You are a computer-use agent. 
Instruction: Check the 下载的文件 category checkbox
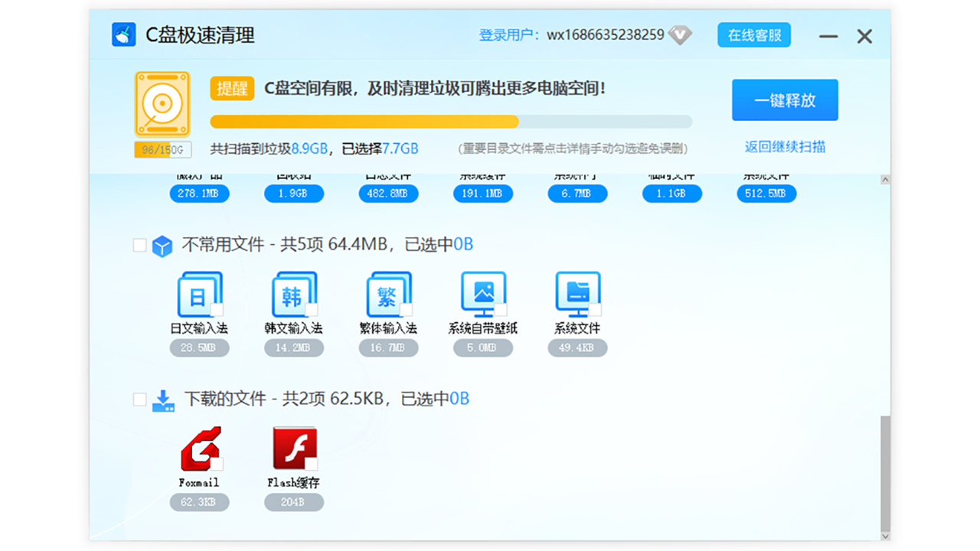pyautogui.click(x=139, y=399)
